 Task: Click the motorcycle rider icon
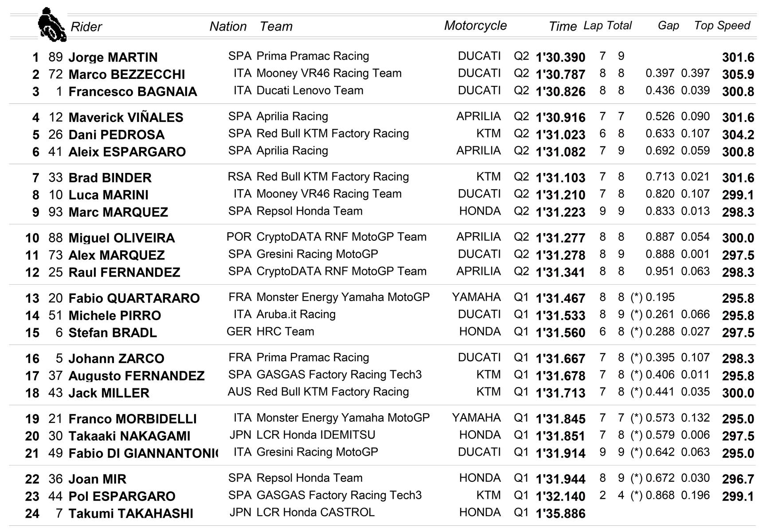52,25
